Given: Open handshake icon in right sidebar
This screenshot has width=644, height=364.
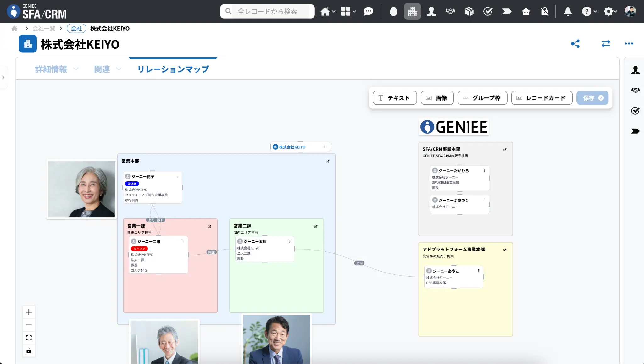Looking at the screenshot, I should click(x=635, y=90).
